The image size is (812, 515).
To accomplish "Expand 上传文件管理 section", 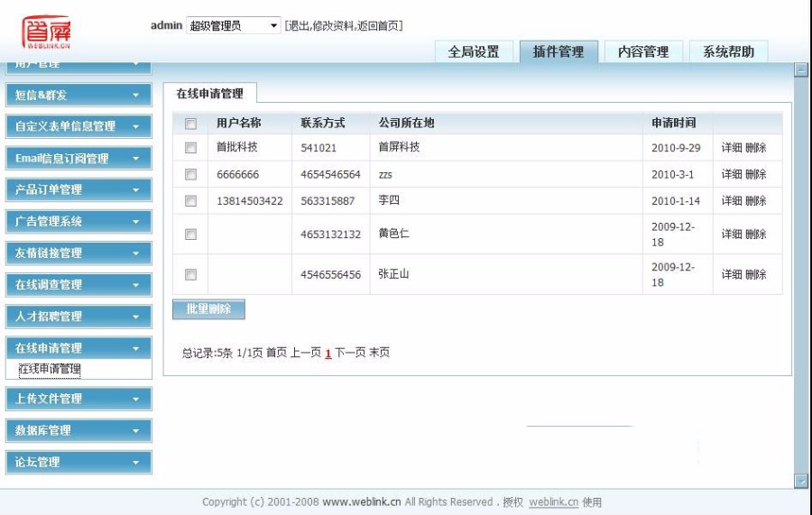I will (78, 399).
